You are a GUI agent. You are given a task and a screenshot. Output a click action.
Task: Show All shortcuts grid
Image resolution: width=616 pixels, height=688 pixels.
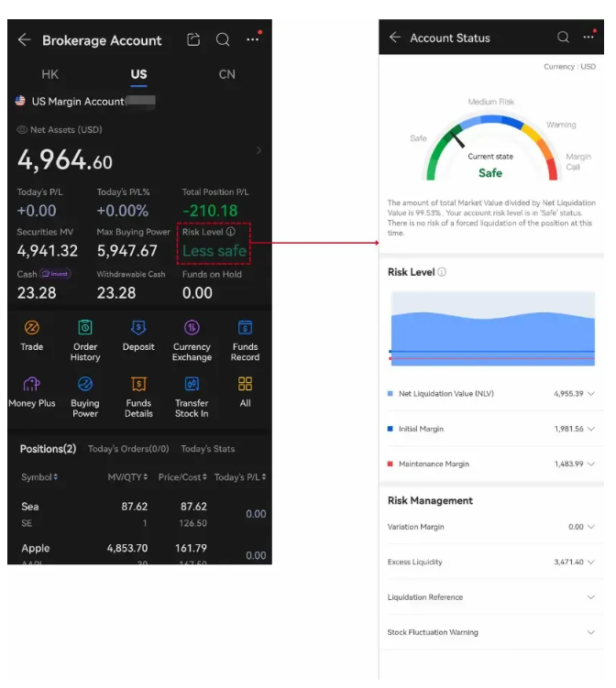[245, 392]
